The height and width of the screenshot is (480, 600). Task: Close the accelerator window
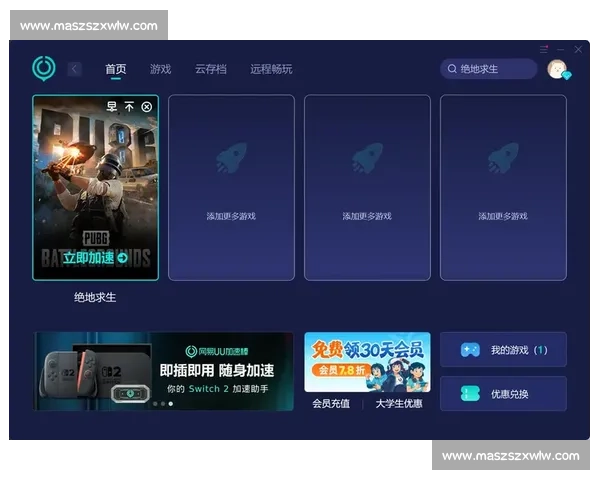(x=578, y=49)
